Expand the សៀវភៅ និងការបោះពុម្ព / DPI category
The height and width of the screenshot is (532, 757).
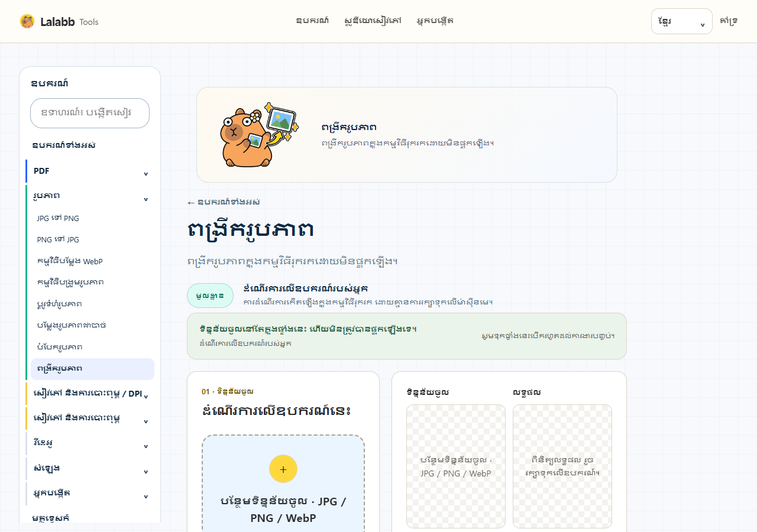[x=90, y=394]
